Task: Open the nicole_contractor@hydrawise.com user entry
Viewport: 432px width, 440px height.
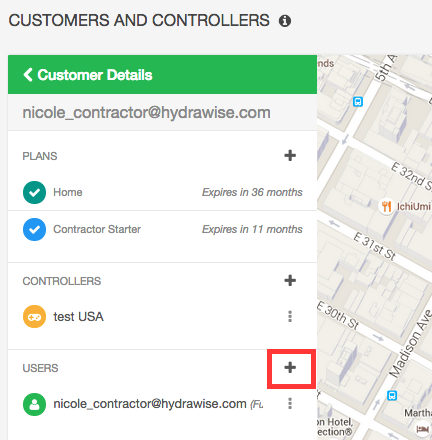Action: 150,404
